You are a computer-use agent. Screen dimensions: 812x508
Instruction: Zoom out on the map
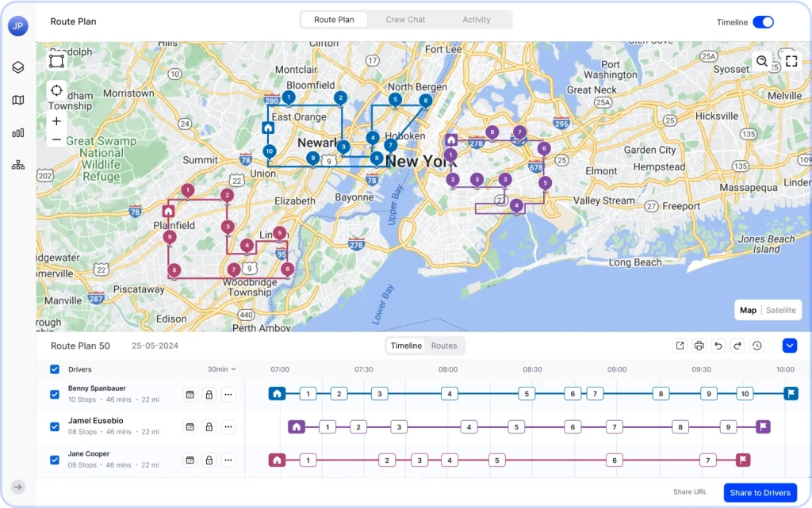coord(56,139)
